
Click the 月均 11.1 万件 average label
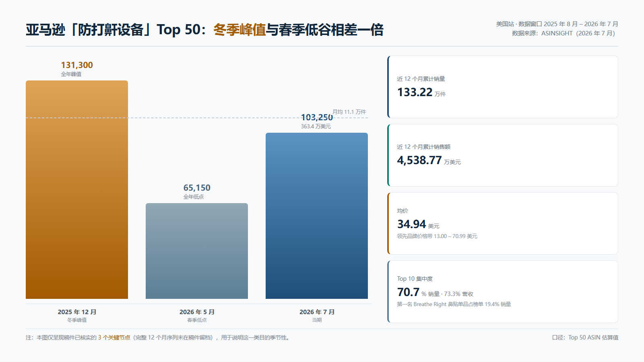349,112
